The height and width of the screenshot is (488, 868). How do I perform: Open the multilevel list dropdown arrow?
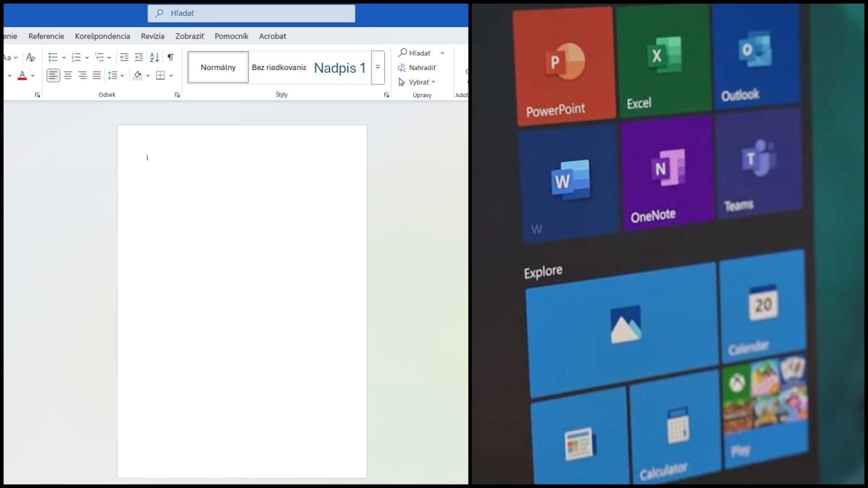click(110, 58)
